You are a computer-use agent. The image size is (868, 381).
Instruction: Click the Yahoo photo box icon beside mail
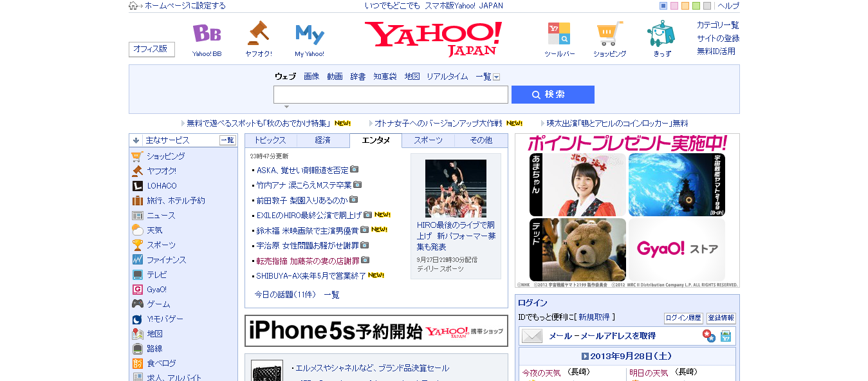[726, 336]
